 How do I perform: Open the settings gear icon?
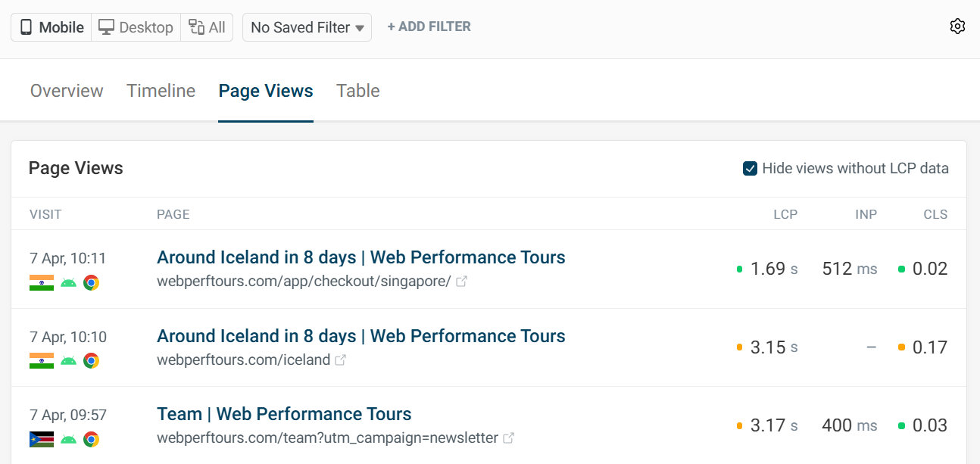pyautogui.click(x=957, y=26)
